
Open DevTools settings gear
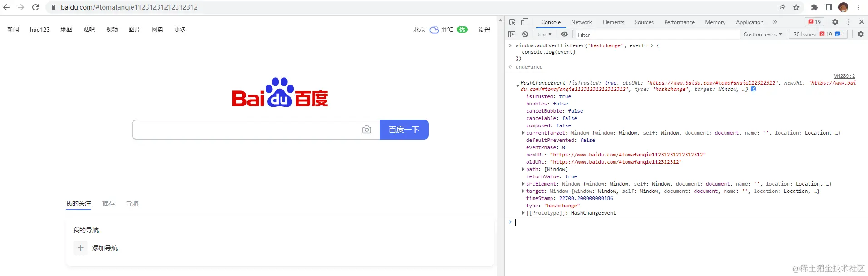click(x=835, y=22)
